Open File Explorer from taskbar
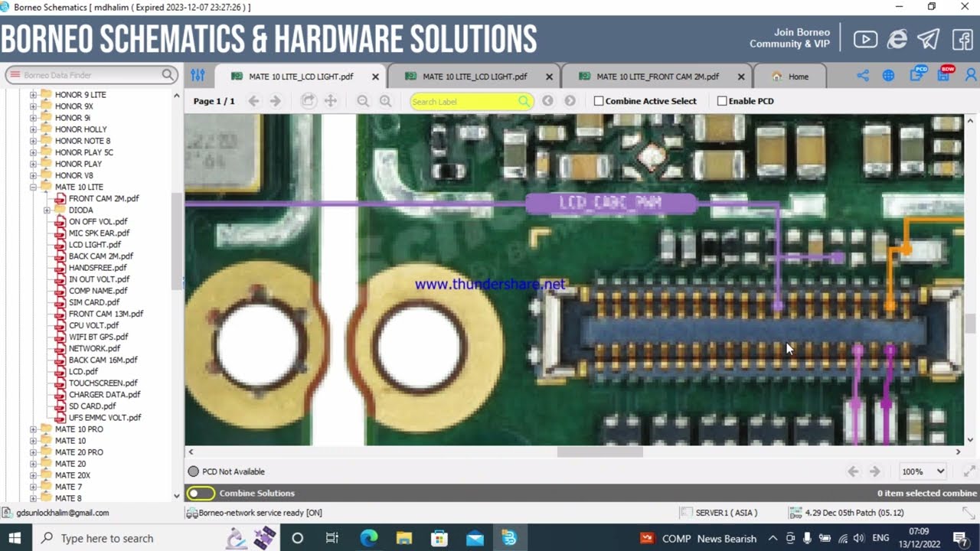The image size is (980, 551). pos(404,538)
